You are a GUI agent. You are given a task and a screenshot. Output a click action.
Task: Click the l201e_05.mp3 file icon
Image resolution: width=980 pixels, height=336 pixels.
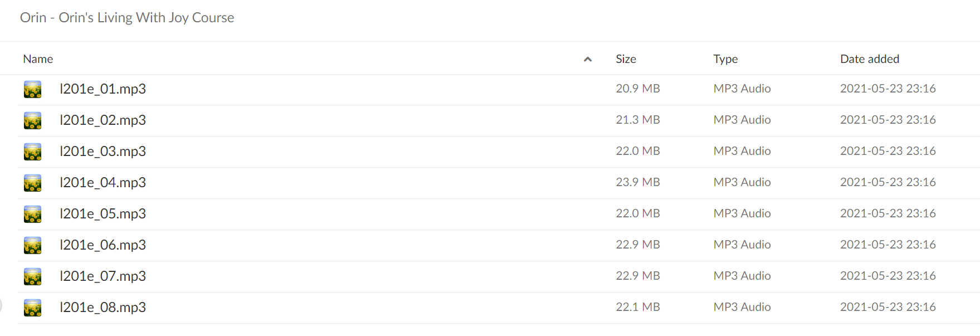[32, 214]
